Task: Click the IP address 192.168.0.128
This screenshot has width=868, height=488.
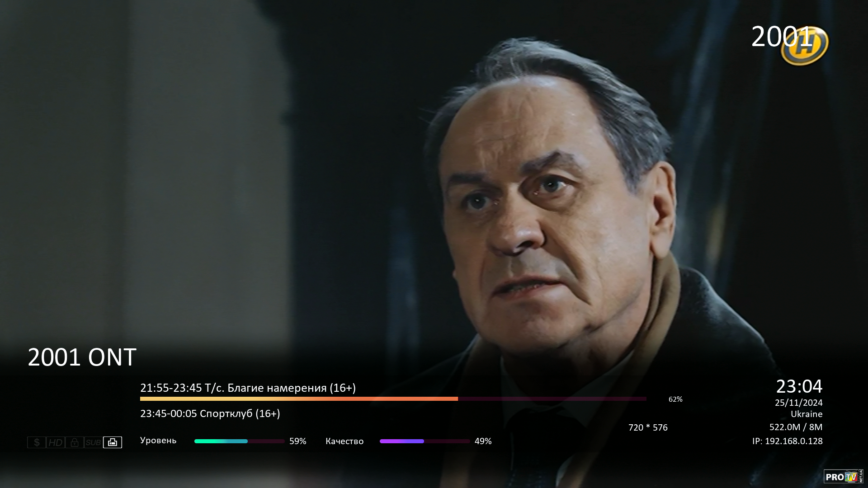Action: (x=788, y=441)
